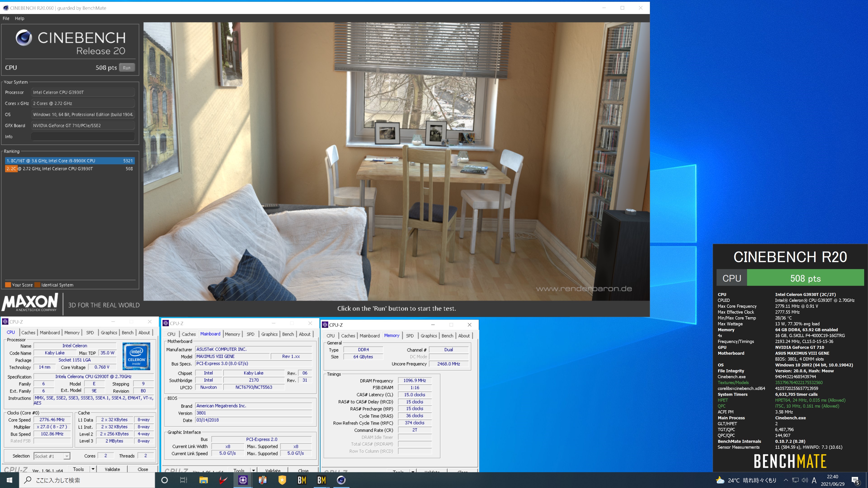Switch to the SPD tab in the middle CPU-Z window

click(250, 334)
